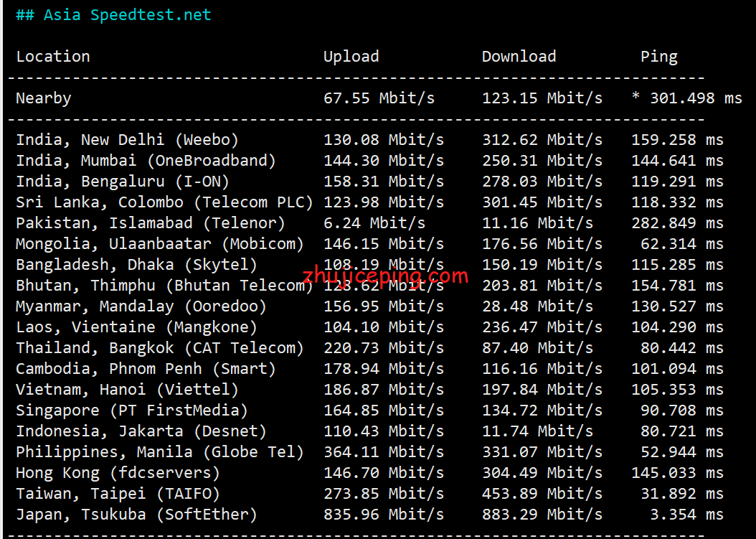Click 'Laos, Vientaine (Mangkone)' location
756x539 pixels.
pos(136,327)
